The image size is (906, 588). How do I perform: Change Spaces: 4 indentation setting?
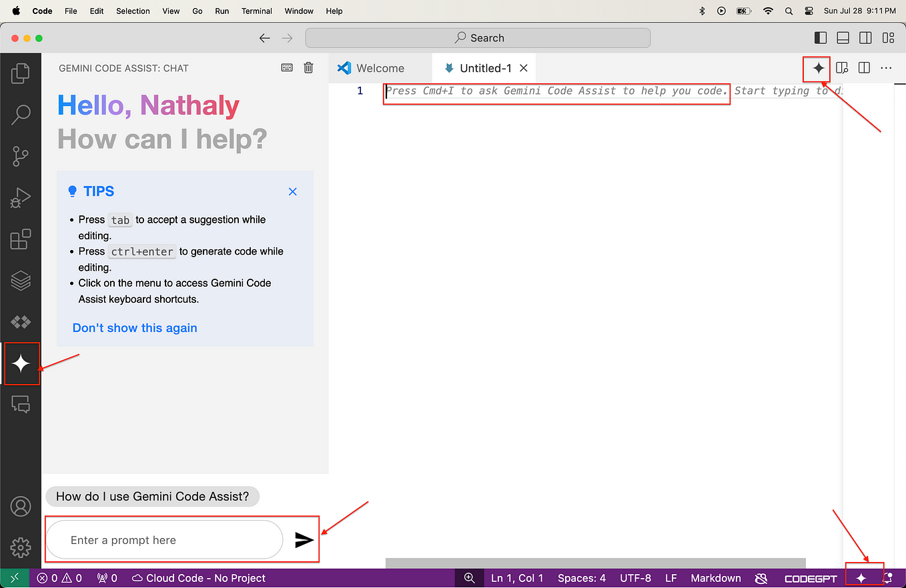[x=582, y=578]
